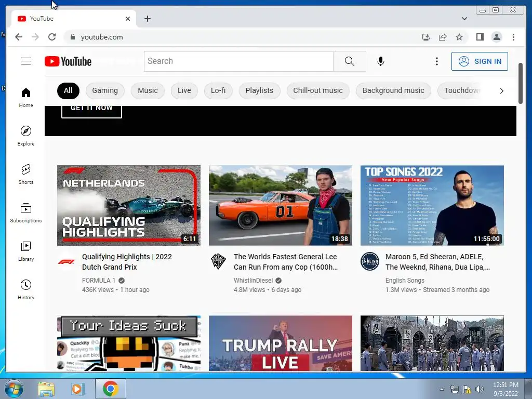This screenshot has width=532, height=399.
Task: Open English Songs channel avatar
Action: 370,261
